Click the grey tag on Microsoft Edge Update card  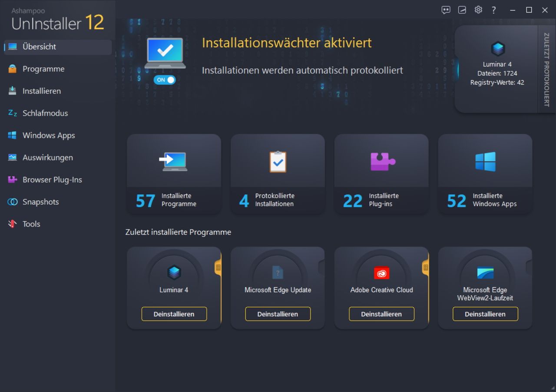pos(321,268)
